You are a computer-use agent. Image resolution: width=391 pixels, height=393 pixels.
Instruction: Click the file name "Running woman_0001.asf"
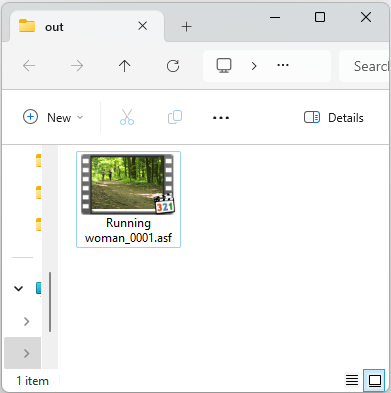[x=128, y=230]
